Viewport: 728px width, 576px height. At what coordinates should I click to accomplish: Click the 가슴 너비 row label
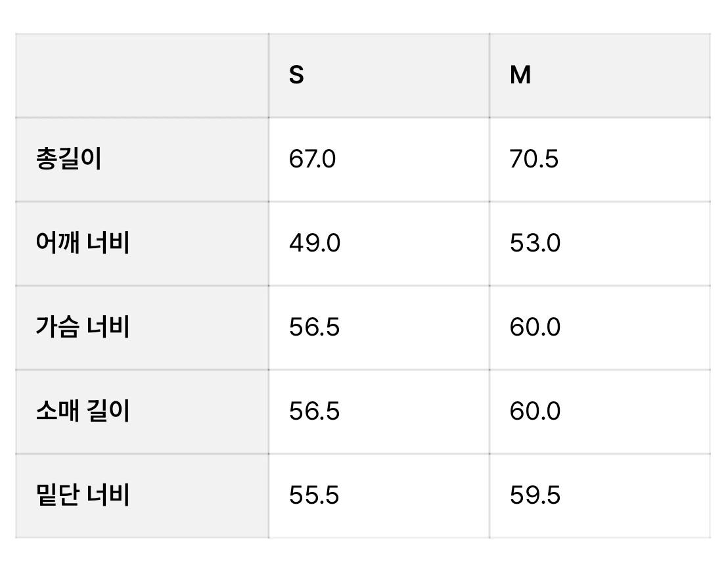click(x=83, y=327)
